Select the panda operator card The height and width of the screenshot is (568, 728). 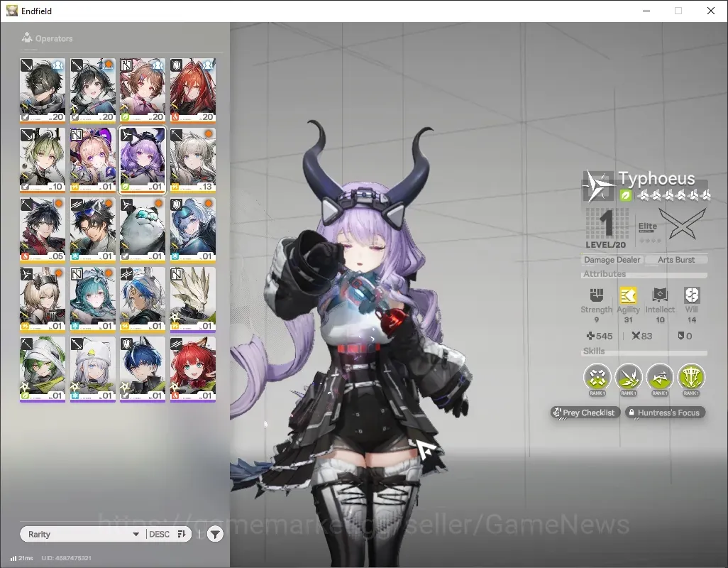143,229
